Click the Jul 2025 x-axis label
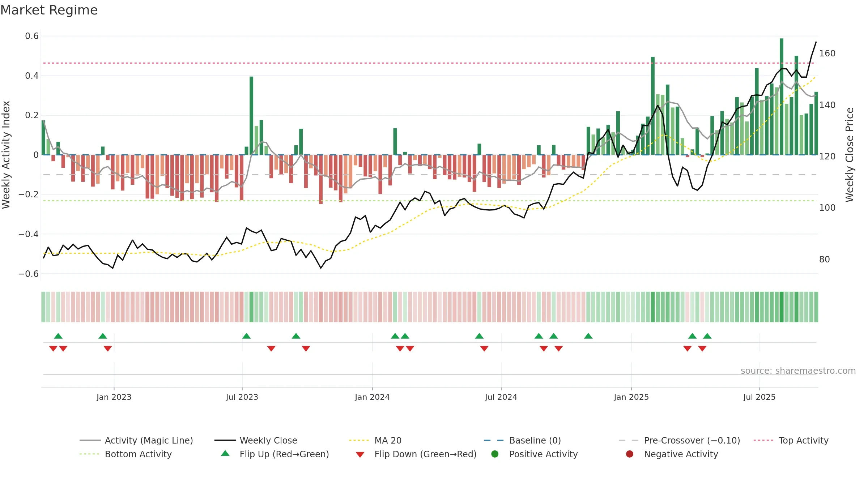This screenshot has width=868, height=488. pos(759,397)
